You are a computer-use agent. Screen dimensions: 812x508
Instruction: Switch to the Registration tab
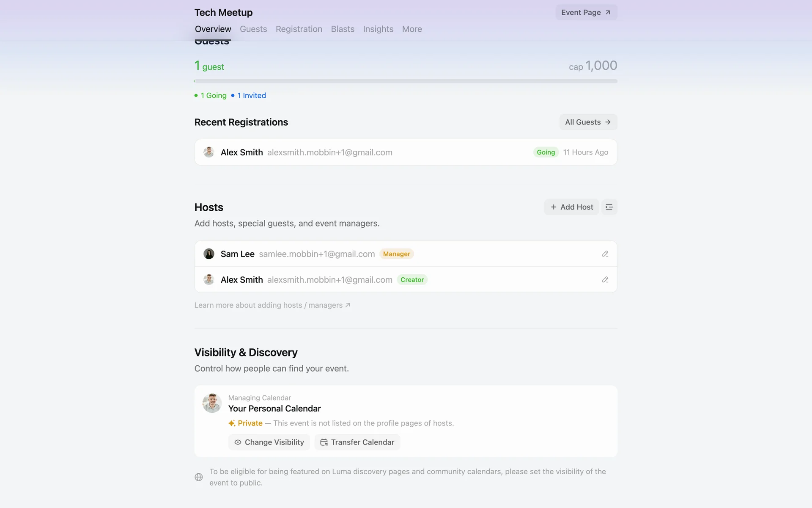299,29
